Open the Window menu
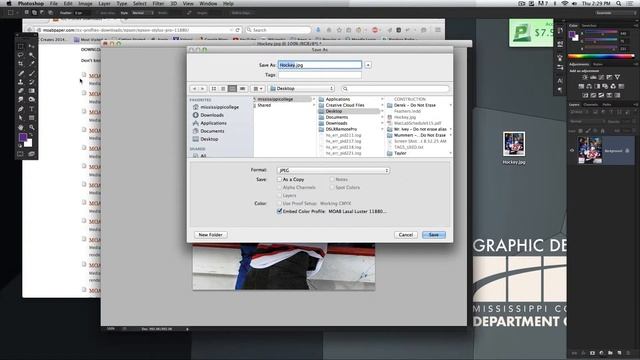The image size is (640, 360). (x=208, y=3)
